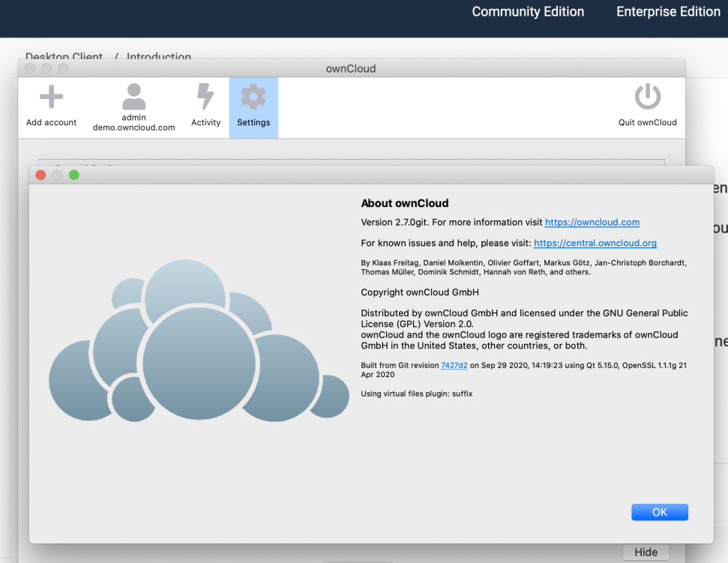Image resolution: width=728 pixels, height=563 pixels.
Task: Click the green zoom button on About dialog
Action: click(x=73, y=175)
